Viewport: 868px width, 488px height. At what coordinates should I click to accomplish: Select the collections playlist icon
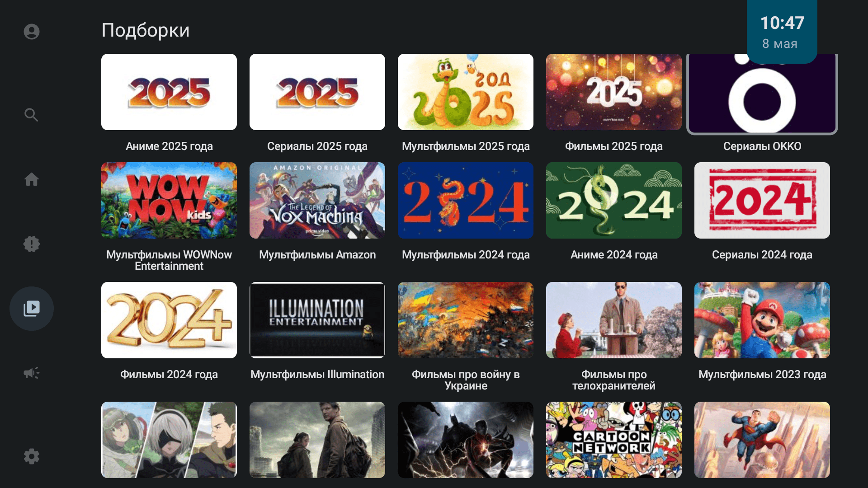(32, 309)
